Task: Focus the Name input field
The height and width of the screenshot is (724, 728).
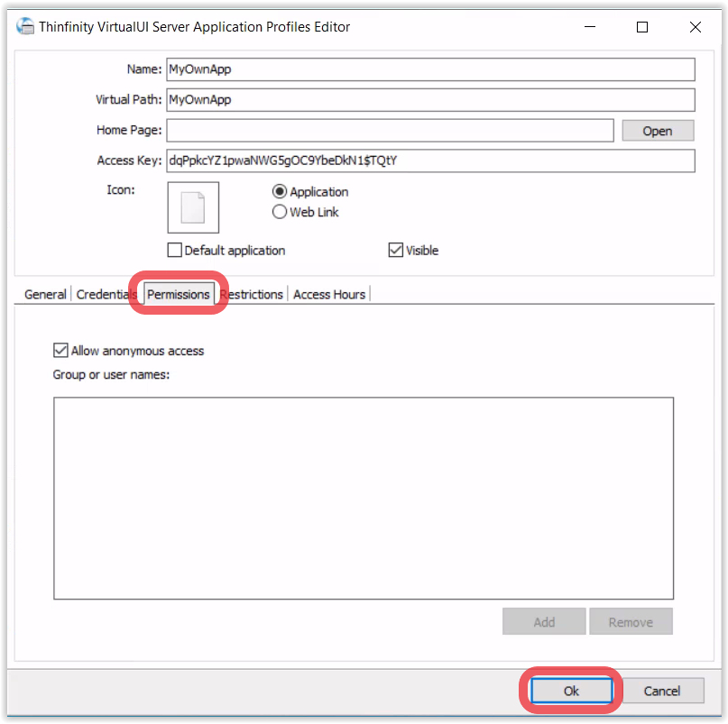Action: click(x=431, y=69)
